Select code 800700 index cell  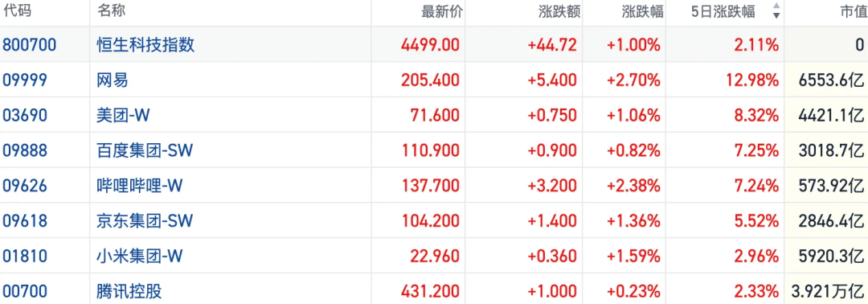(30, 45)
